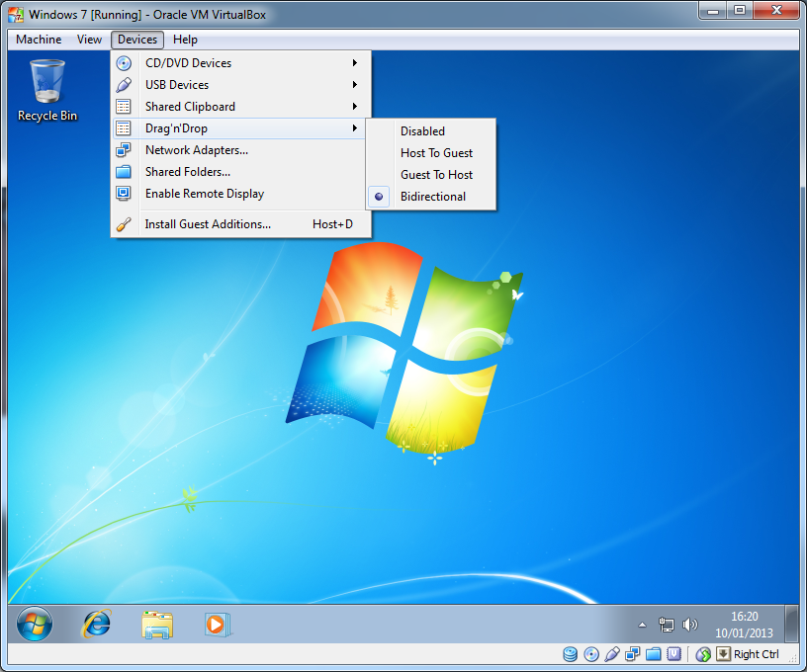Click the optical disc icon in status bar
The image size is (807, 672).
click(x=591, y=654)
